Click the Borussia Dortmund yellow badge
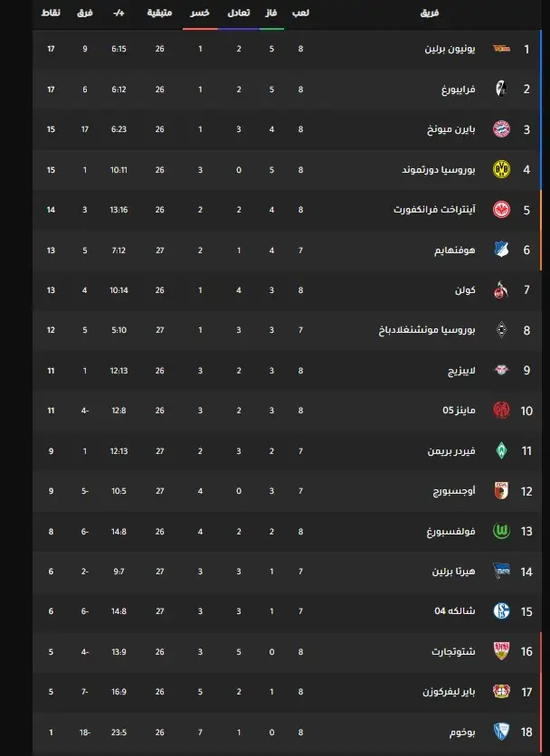The height and width of the screenshot is (756, 550). pyautogui.click(x=500, y=169)
